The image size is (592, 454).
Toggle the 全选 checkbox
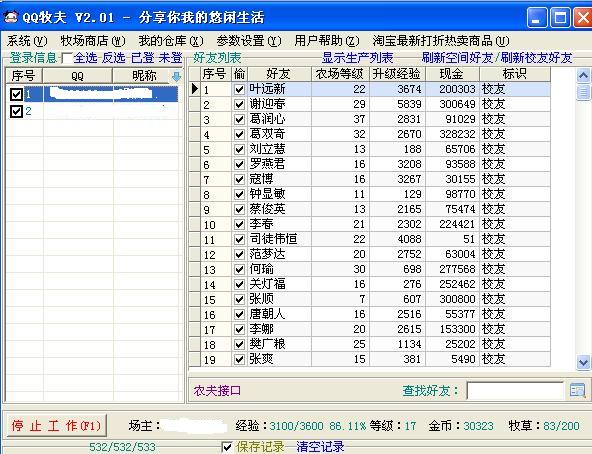click(67, 58)
